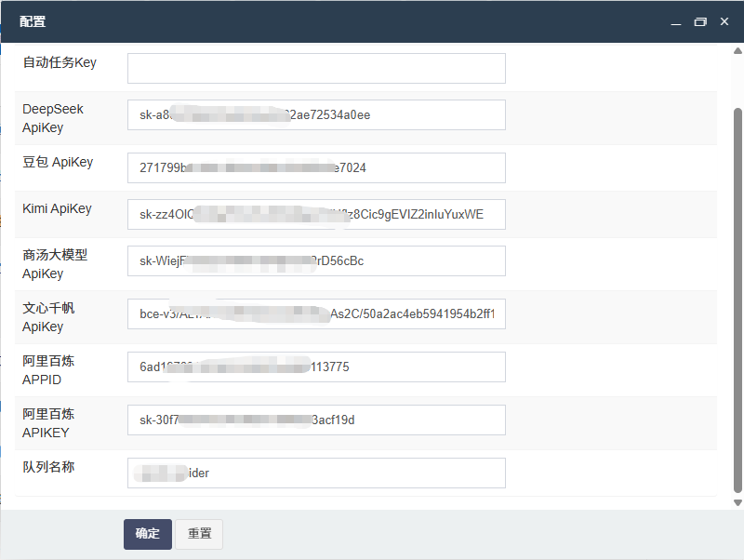Viewport: 744px width, 560px height.
Task: Click the 商汤大模型 ApiKey label
Action: pos(55,264)
